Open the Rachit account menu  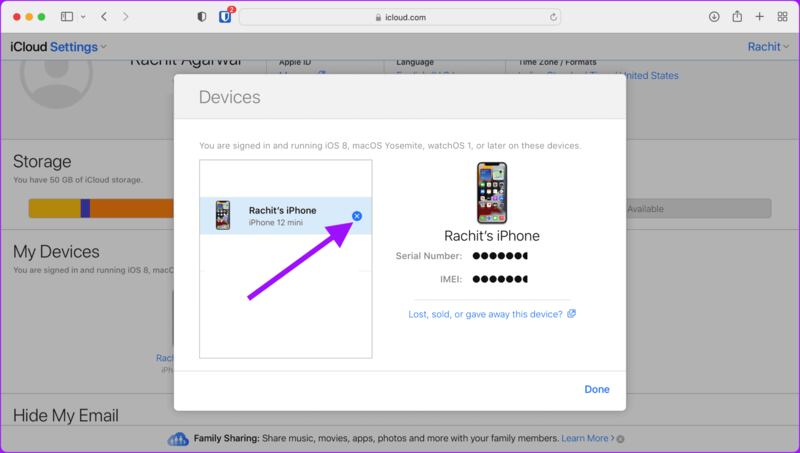(769, 47)
